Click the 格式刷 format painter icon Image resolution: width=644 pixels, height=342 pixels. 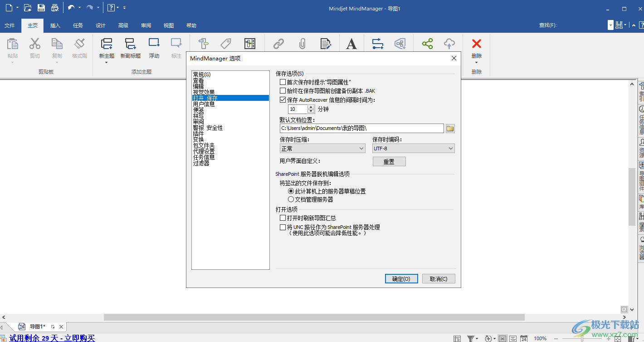click(79, 44)
